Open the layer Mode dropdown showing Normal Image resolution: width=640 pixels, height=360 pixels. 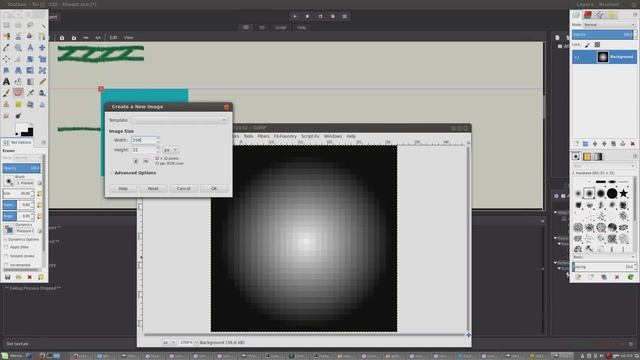tap(609, 25)
